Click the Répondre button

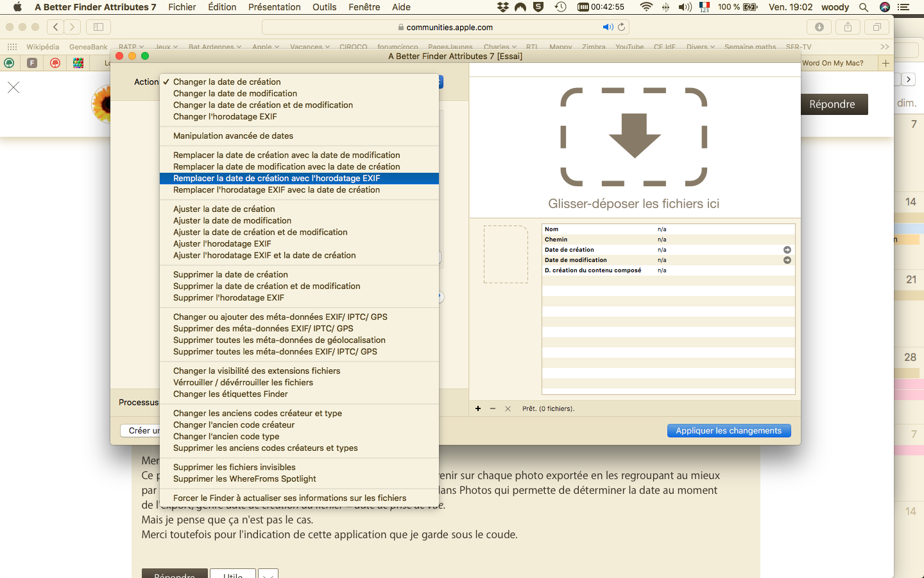832,104
